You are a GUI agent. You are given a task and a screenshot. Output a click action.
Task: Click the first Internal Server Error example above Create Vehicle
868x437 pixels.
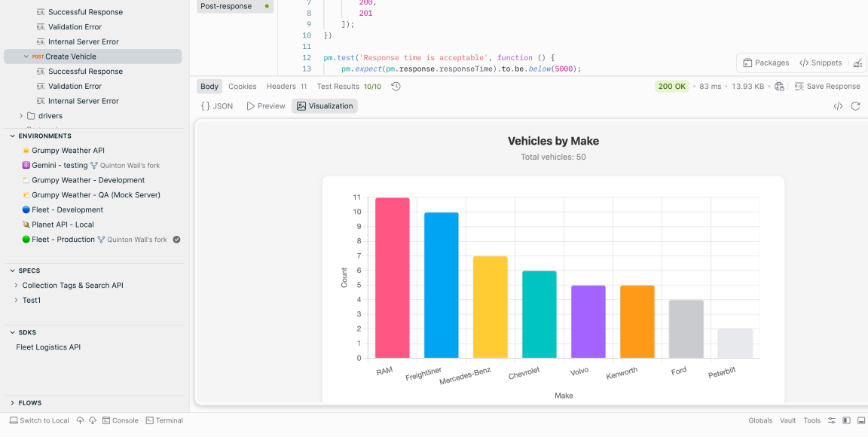[x=84, y=41]
